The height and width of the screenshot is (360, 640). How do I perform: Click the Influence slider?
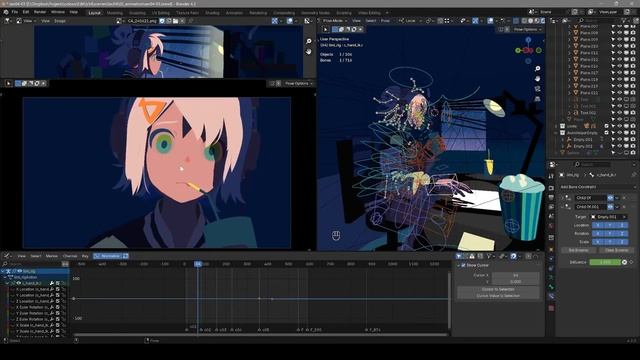point(605,262)
